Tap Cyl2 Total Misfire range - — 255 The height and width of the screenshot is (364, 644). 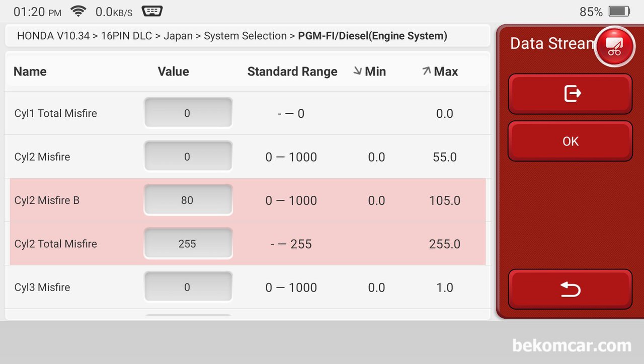[291, 244]
